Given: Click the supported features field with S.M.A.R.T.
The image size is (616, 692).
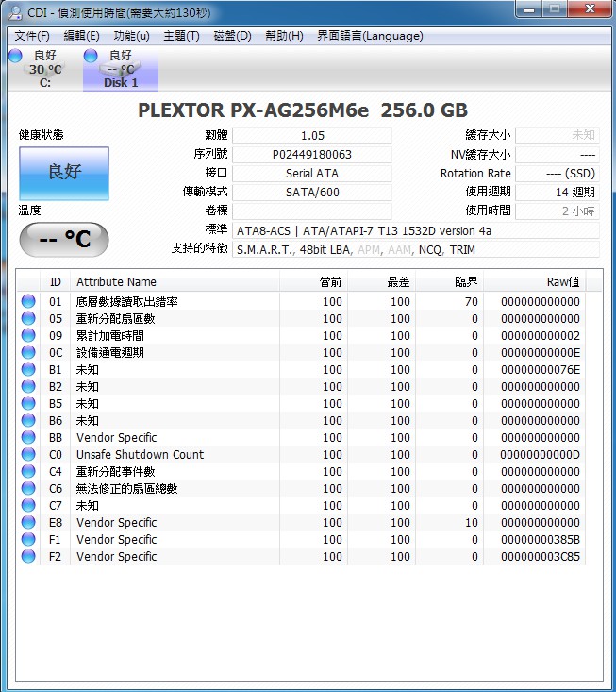Looking at the screenshot, I should (416, 250).
